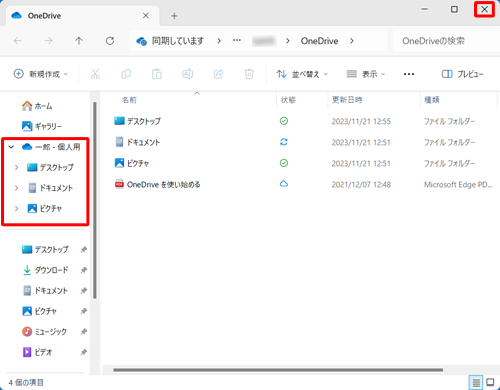
Task: Click the navigation pane vertical scrollbar
Action: 95,200
